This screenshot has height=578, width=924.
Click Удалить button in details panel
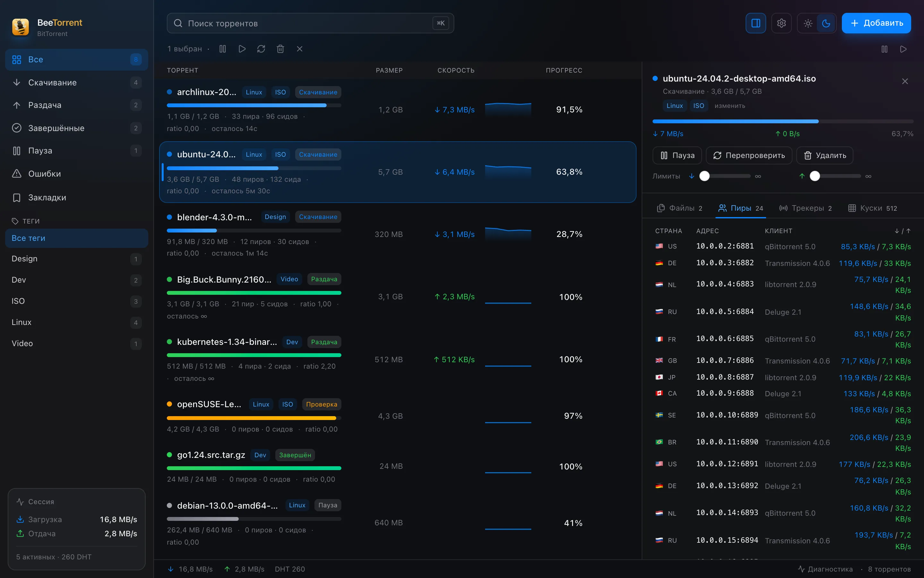[x=825, y=156]
